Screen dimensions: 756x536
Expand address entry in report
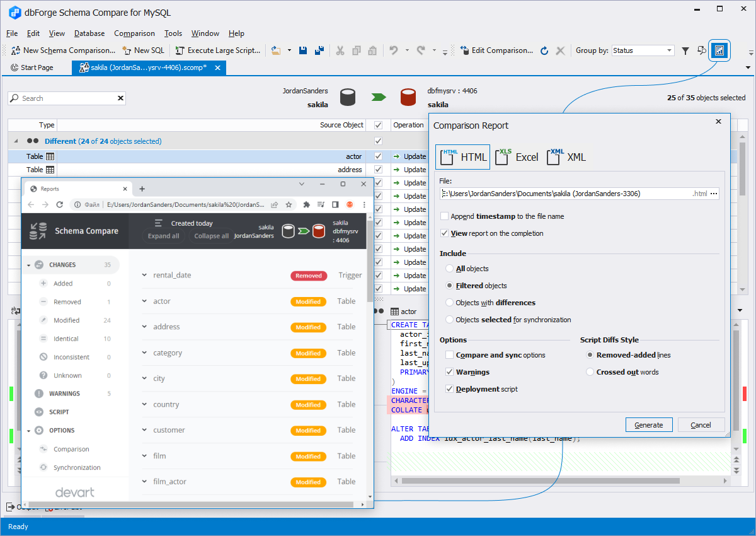[x=144, y=327]
